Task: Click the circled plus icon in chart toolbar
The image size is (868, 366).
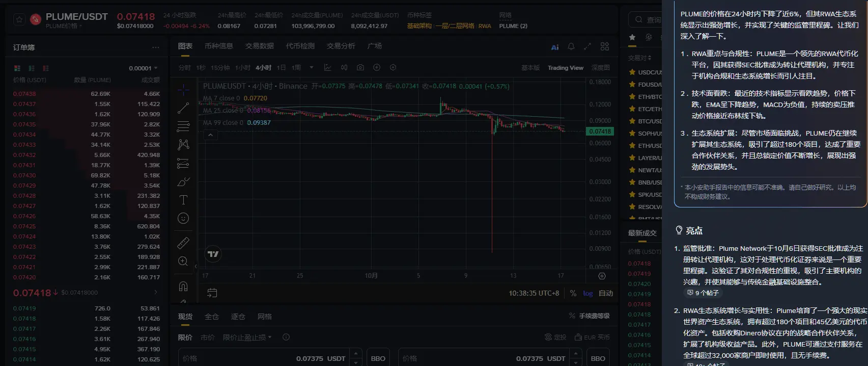Action: coord(377,67)
